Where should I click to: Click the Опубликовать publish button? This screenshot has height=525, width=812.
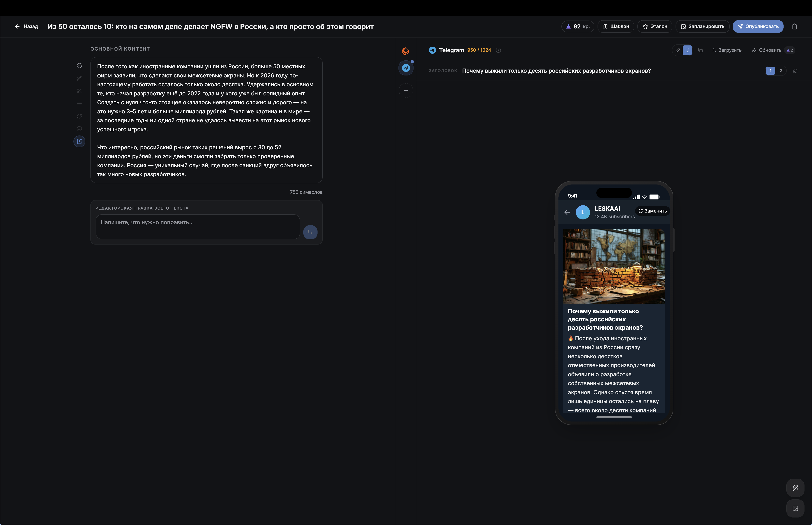point(758,27)
